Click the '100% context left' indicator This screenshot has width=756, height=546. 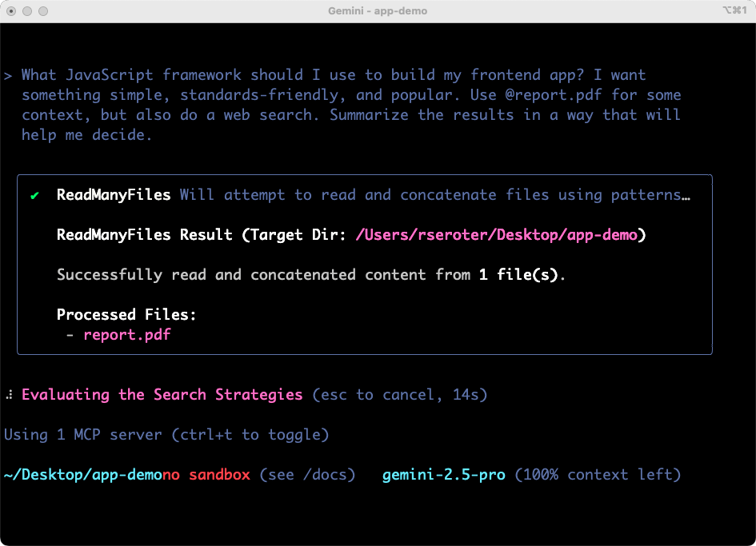click(598, 475)
